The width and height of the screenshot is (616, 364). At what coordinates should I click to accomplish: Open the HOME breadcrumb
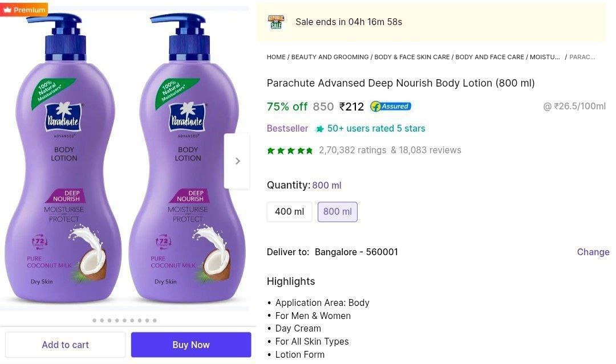(276, 57)
